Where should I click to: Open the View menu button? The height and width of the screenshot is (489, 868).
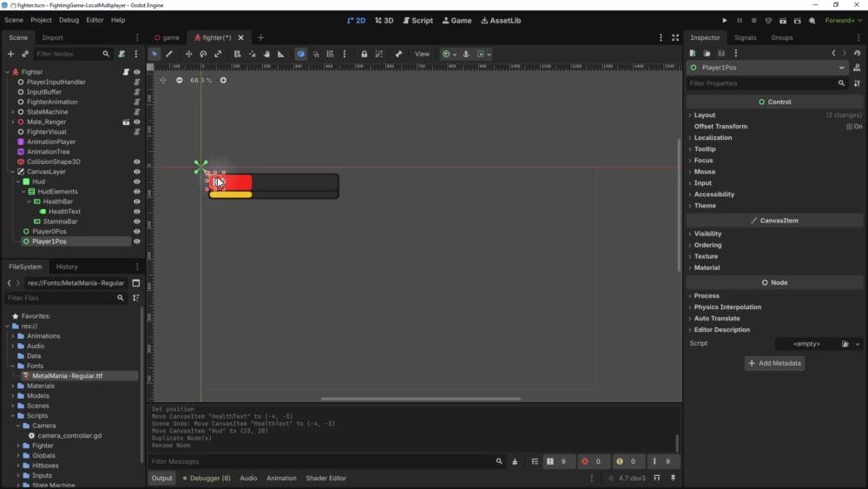pyautogui.click(x=423, y=54)
